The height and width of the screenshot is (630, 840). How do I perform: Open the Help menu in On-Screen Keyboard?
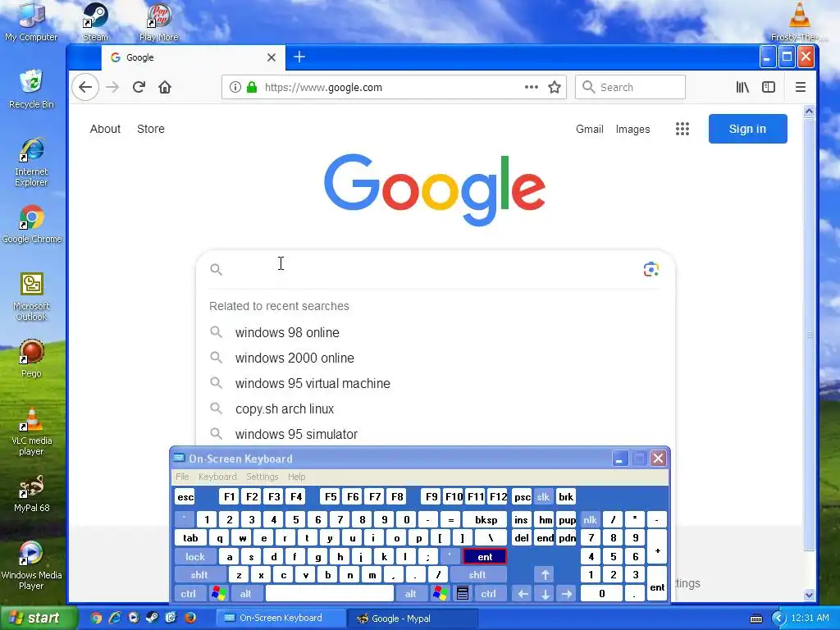click(296, 477)
